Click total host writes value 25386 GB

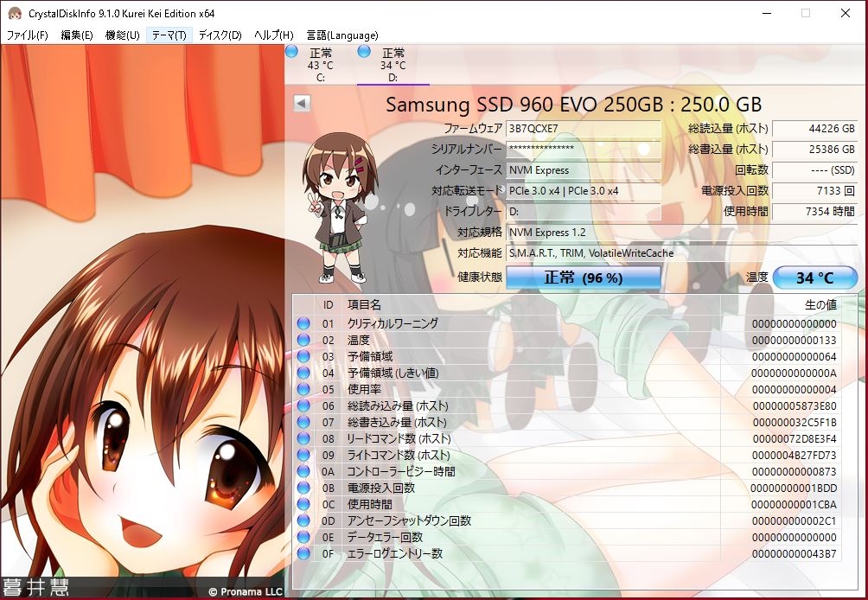[x=815, y=149]
